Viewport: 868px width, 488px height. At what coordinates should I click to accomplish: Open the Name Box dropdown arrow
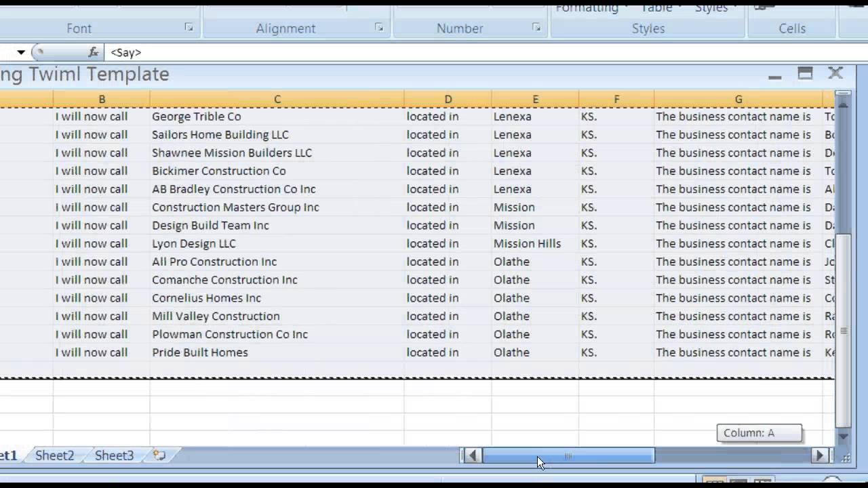click(x=21, y=52)
